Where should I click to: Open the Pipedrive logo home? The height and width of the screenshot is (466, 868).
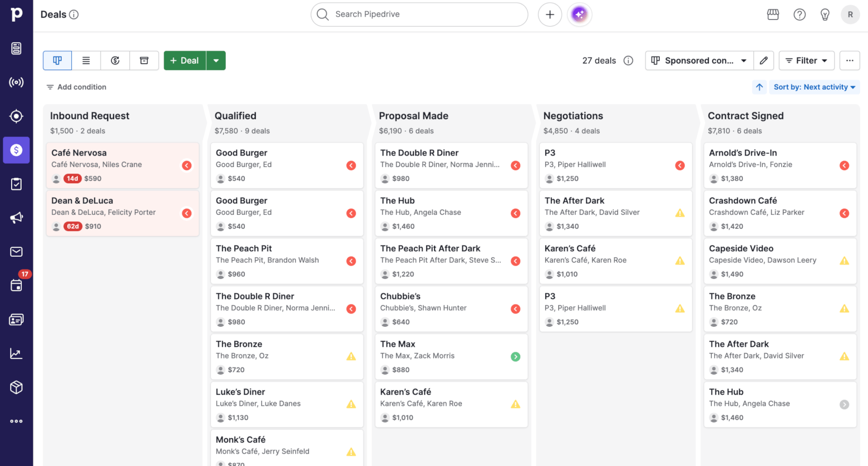(17, 14)
